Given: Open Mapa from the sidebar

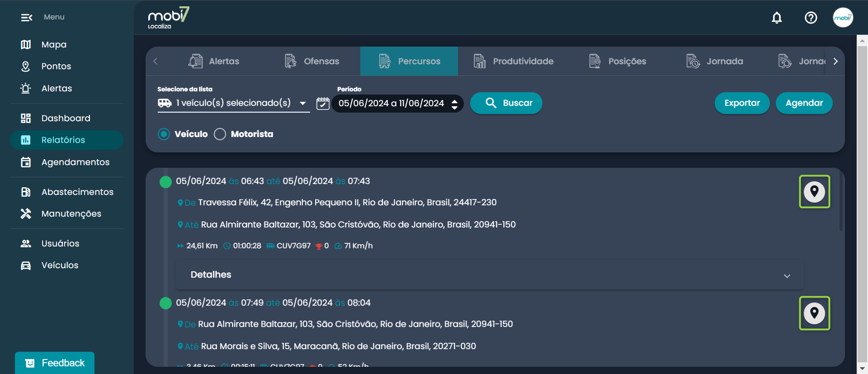Looking at the screenshot, I should pos(54,44).
